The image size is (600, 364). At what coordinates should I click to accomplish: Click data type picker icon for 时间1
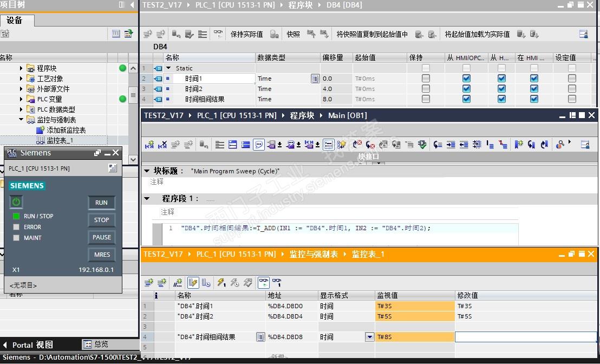coord(315,79)
